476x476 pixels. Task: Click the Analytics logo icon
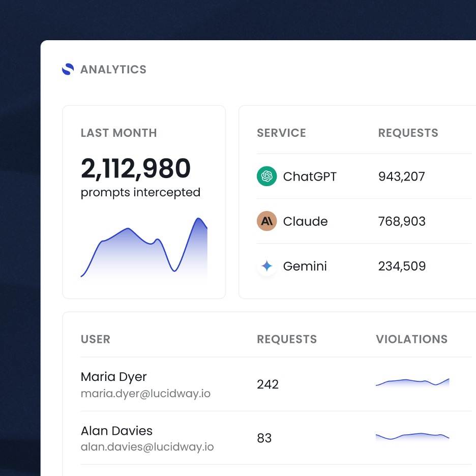[68, 70]
